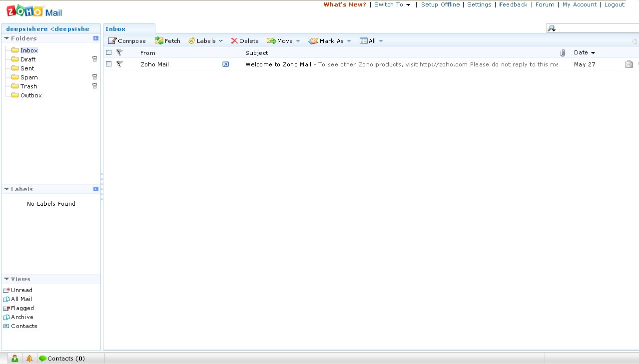Click the bell notification icon
The image size is (639, 364).
[29, 359]
